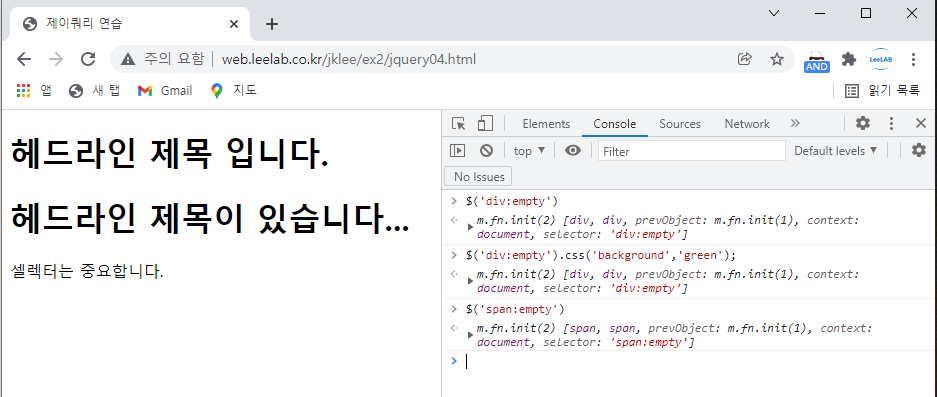Switch to the Elements tab
Image resolution: width=937 pixels, height=397 pixels.
point(546,124)
